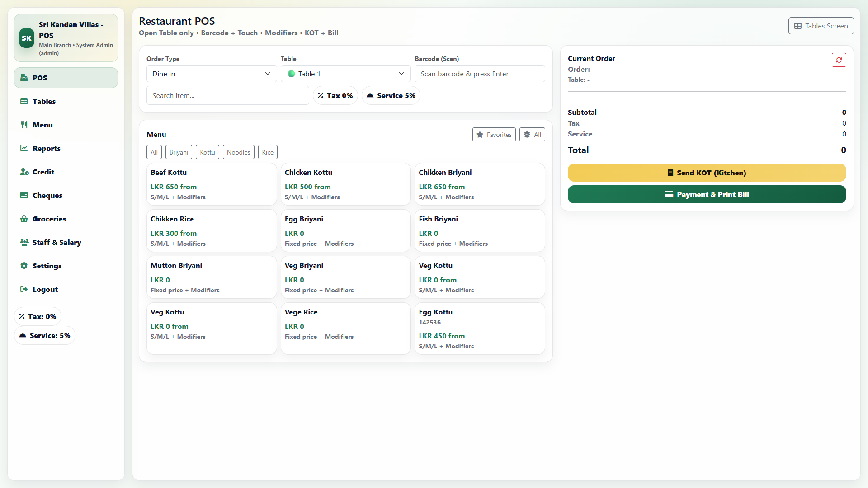The height and width of the screenshot is (488, 868).
Task: Click Logout in the sidebar
Action: 45,289
